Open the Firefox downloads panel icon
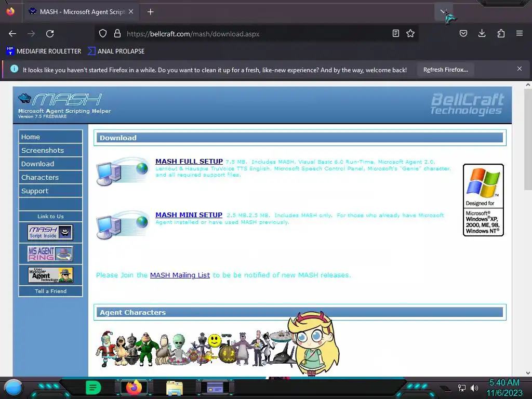 click(482, 34)
